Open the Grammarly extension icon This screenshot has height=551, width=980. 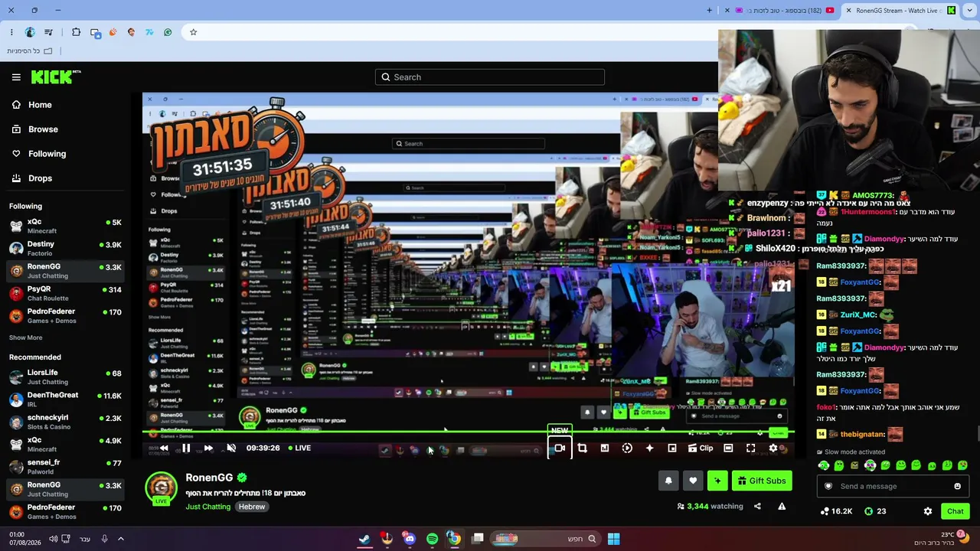(168, 32)
